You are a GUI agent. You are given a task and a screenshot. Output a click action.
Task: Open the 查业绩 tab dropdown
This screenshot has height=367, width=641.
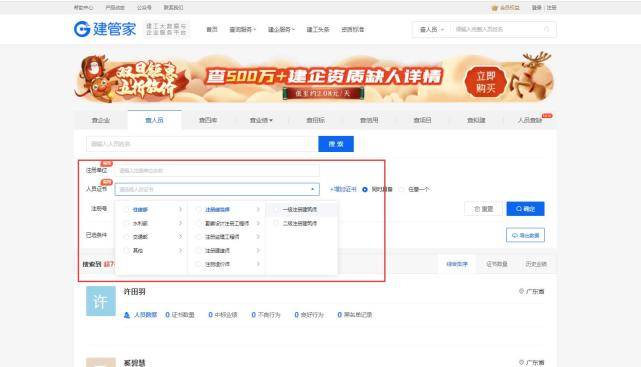pos(262,120)
